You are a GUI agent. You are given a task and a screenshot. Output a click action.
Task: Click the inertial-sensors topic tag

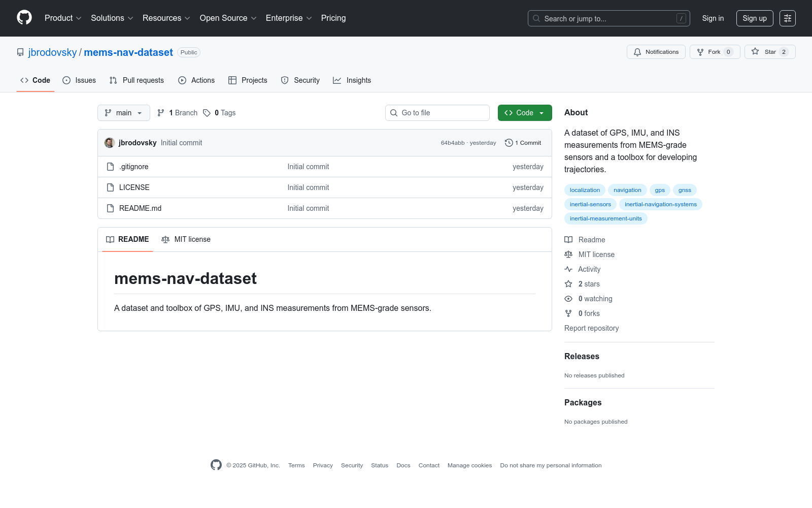[x=590, y=204]
